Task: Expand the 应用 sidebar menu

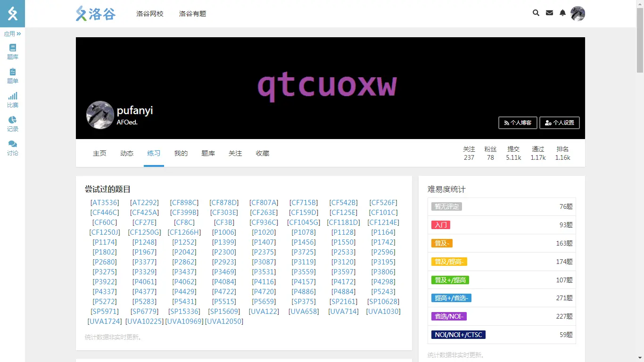Action: [13, 34]
